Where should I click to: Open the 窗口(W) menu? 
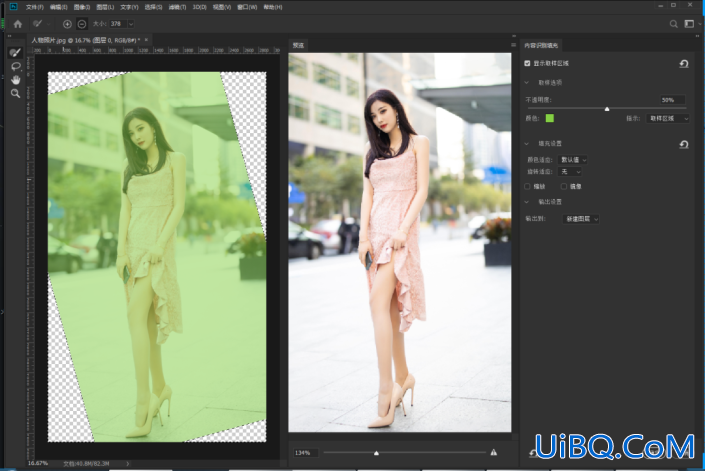click(247, 7)
